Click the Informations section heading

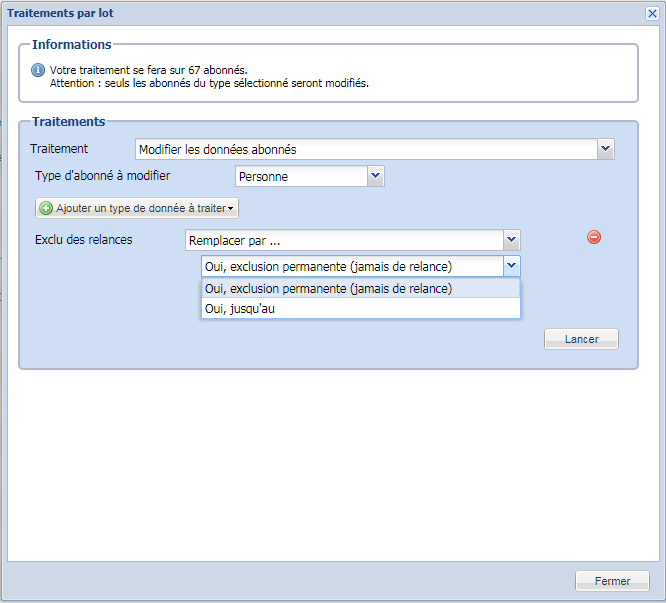coord(72,45)
